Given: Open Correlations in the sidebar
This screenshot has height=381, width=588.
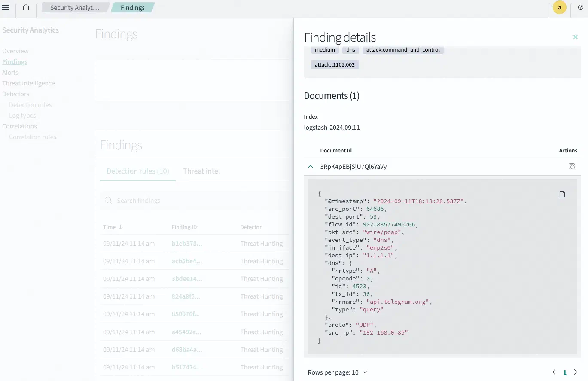Looking at the screenshot, I should 19,126.
